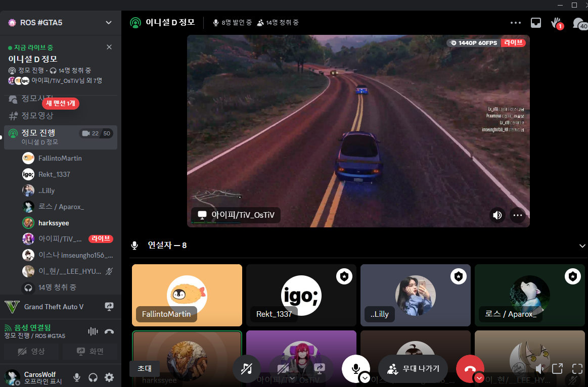Click the 새 멘션 1개 mention badge

60,104
